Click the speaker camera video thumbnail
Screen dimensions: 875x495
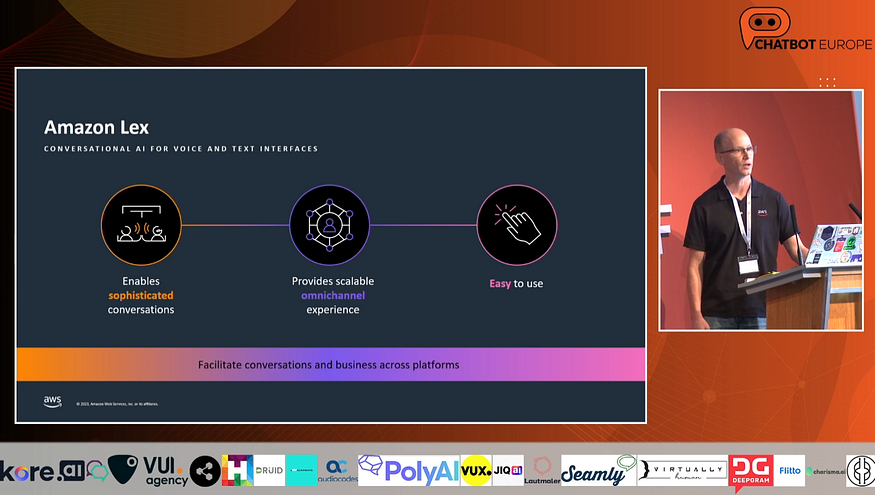click(x=761, y=210)
